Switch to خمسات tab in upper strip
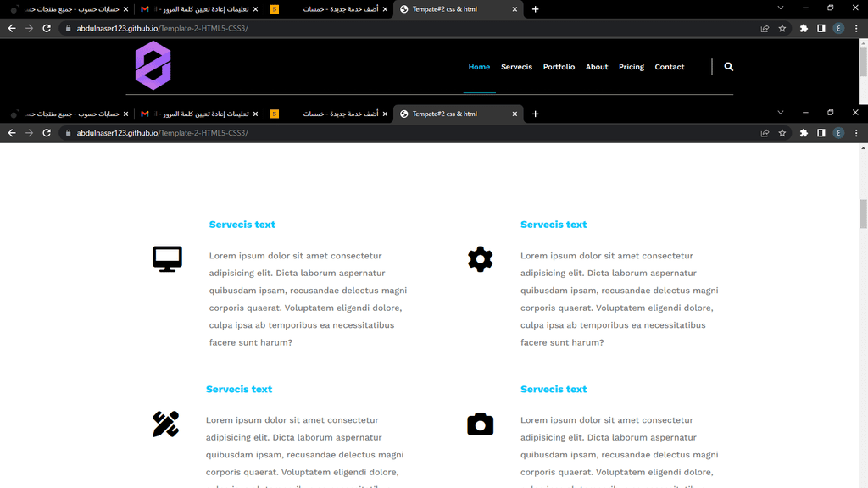Viewport: 868px width, 488px height. coord(328,9)
